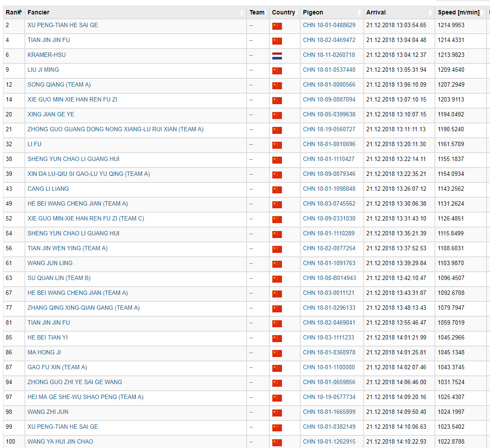
Task: Click flag icon in rank 52 row
Action: (277, 219)
